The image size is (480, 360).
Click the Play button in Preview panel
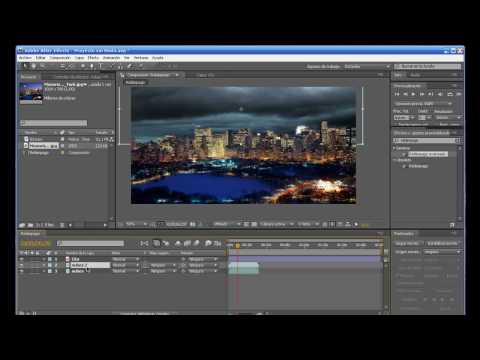[414, 94]
